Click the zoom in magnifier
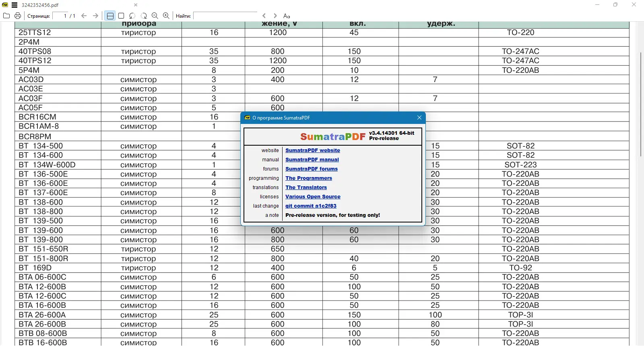Viewport: 644px width, 346px height. [x=166, y=16]
